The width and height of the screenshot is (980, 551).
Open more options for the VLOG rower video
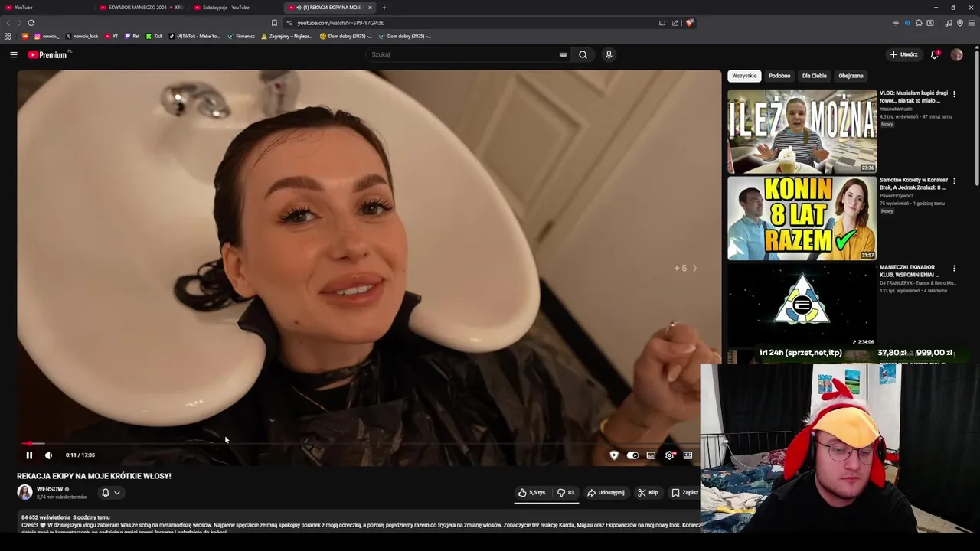pyautogui.click(x=954, y=93)
